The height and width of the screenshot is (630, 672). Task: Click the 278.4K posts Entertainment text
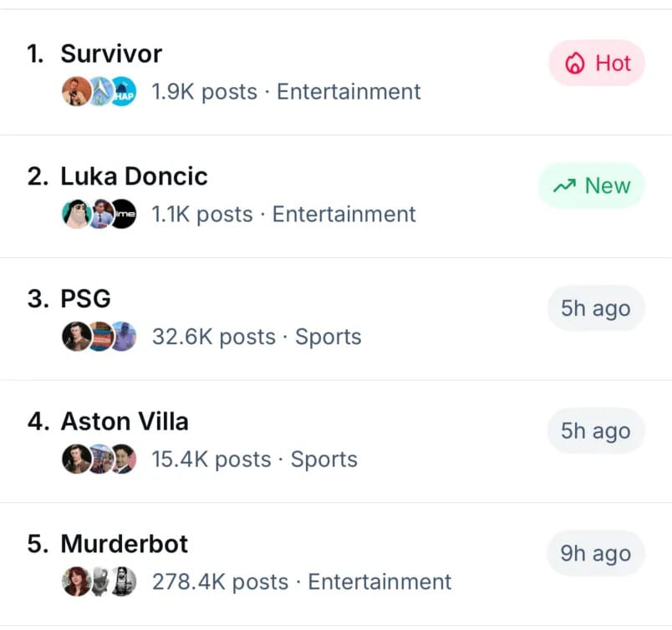click(x=301, y=582)
